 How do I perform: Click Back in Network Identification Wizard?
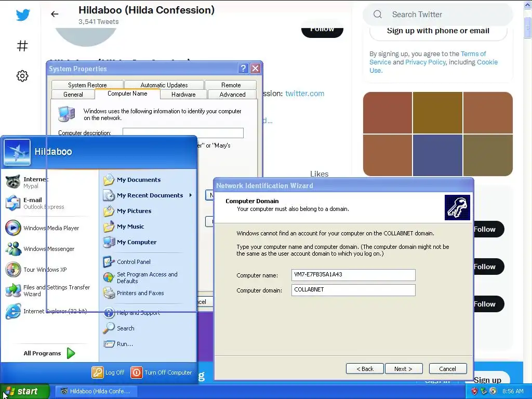click(x=365, y=369)
